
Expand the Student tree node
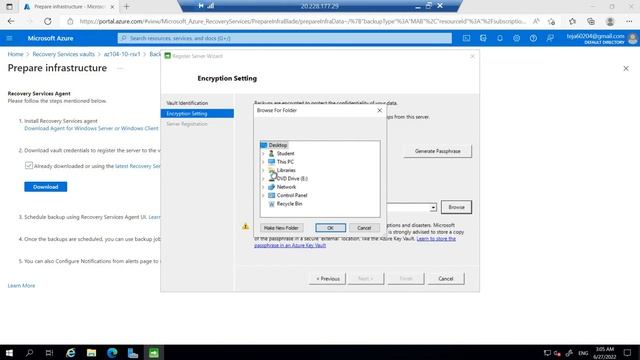click(x=263, y=153)
